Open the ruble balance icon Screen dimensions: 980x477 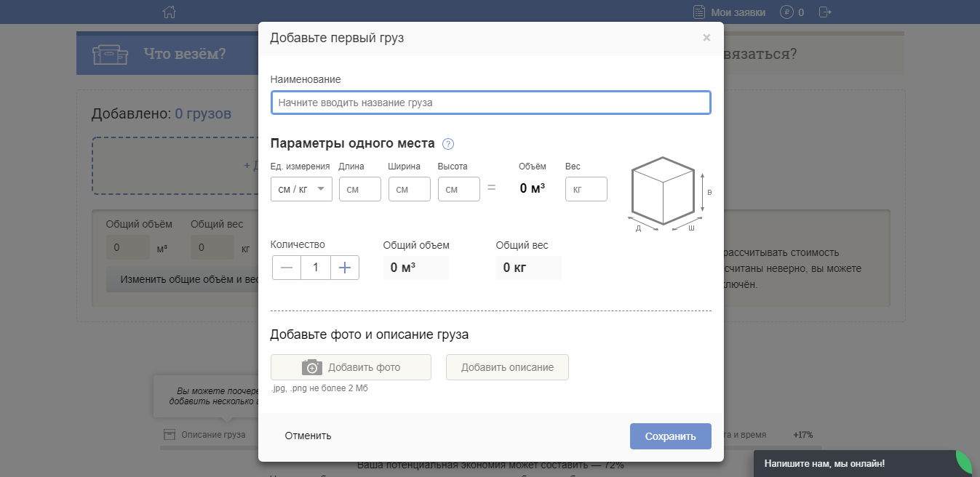786,12
